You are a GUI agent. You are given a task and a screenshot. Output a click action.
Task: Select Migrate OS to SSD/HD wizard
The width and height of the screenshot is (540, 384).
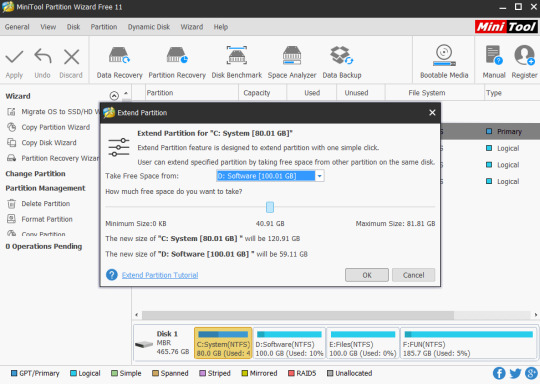click(52, 112)
